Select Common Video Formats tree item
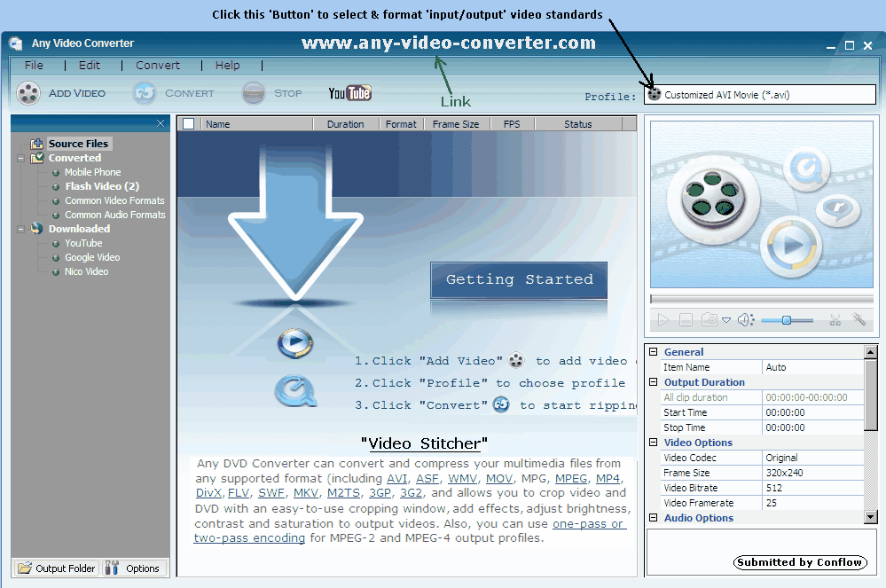The width and height of the screenshot is (886, 588). click(x=114, y=200)
